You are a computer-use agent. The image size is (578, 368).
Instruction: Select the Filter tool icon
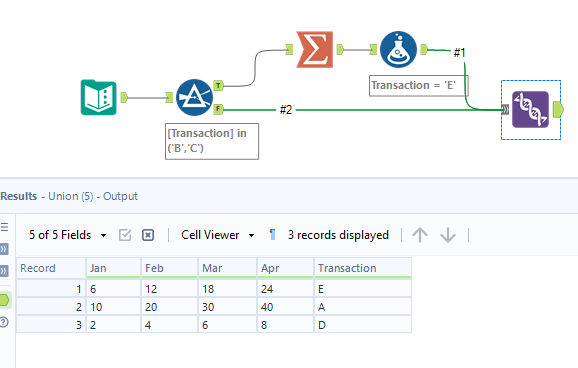click(194, 98)
